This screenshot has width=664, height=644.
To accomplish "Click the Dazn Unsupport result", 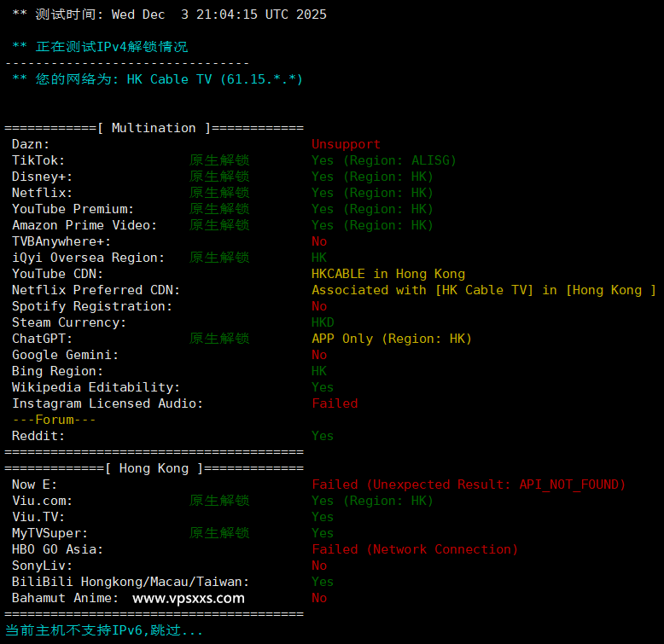I will point(346,144).
